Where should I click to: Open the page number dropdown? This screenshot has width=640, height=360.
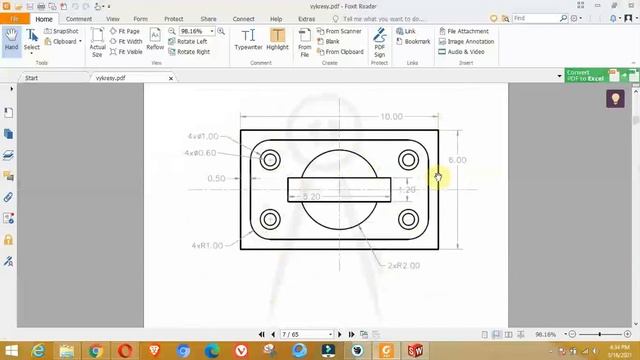click(x=330, y=334)
